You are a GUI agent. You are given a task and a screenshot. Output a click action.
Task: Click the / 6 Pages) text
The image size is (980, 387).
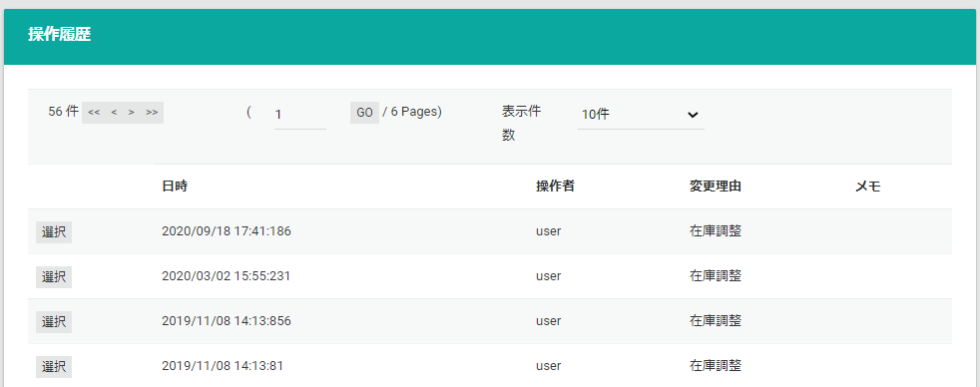412,112
